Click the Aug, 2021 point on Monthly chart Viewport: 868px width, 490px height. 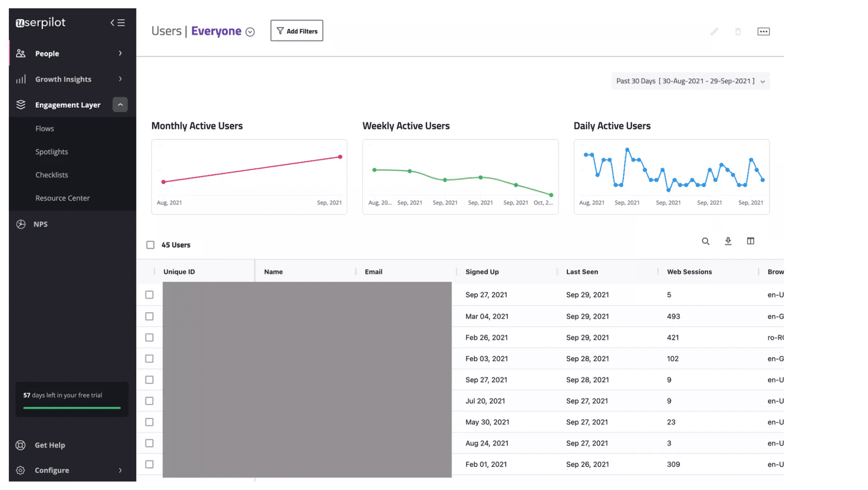(x=163, y=182)
